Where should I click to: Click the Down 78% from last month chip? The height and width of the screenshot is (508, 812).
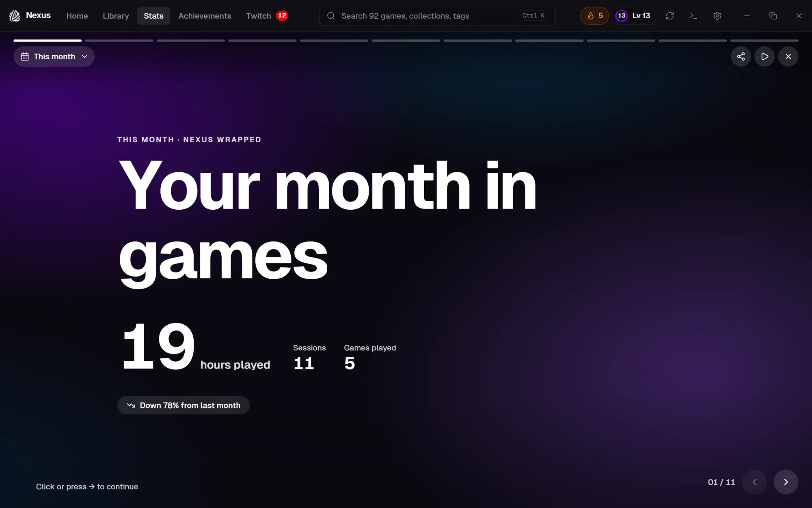click(x=184, y=405)
